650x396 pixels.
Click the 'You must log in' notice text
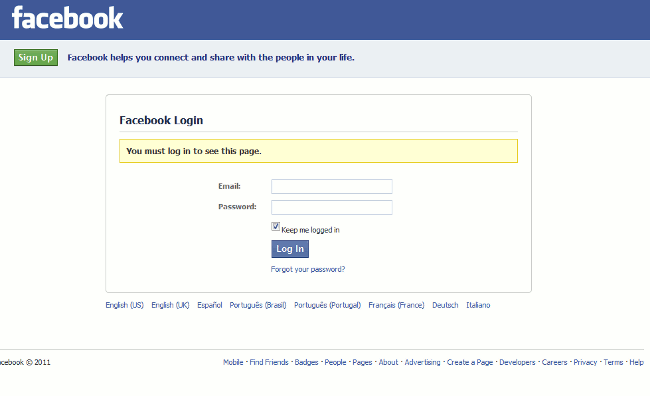(x=194, y=151)
